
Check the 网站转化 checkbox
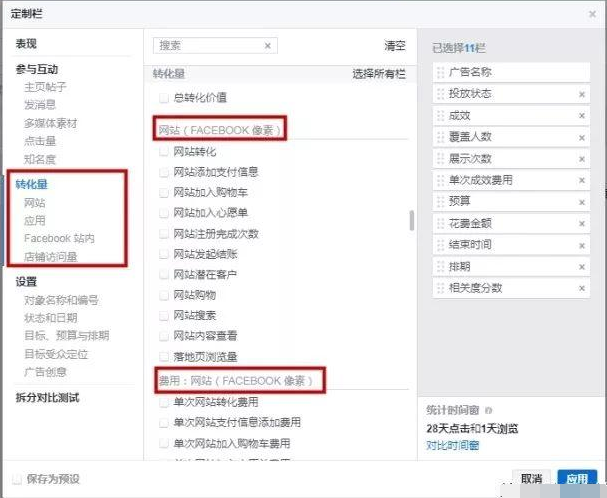[x=165, y=152]
